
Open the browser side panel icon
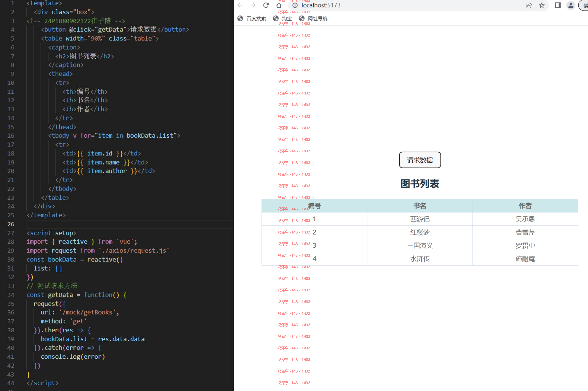(x=558, y=5)
